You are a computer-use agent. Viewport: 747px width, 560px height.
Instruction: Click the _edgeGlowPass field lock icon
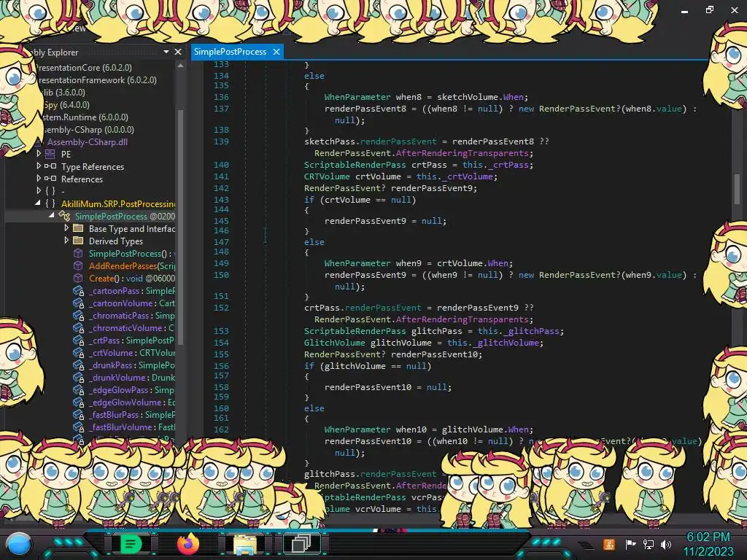pyautogui.click(x=79, y=389)
